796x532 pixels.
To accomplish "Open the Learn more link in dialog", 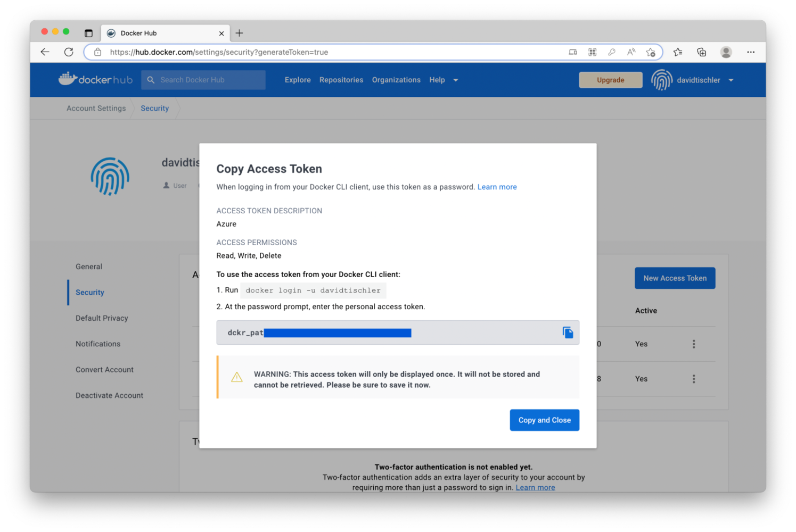I will [x=497, y=187].
